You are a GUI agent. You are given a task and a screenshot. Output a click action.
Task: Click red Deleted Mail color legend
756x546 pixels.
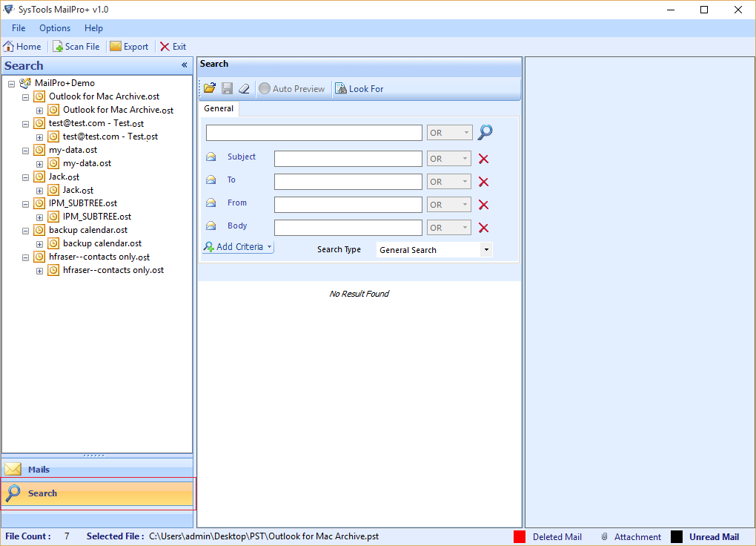520,537
